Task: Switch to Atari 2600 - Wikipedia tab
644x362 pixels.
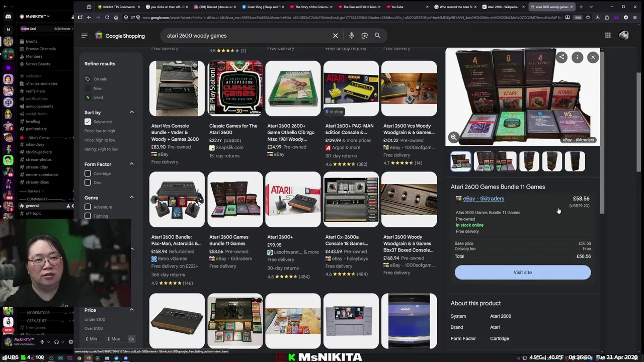Action: click(503, 7)
